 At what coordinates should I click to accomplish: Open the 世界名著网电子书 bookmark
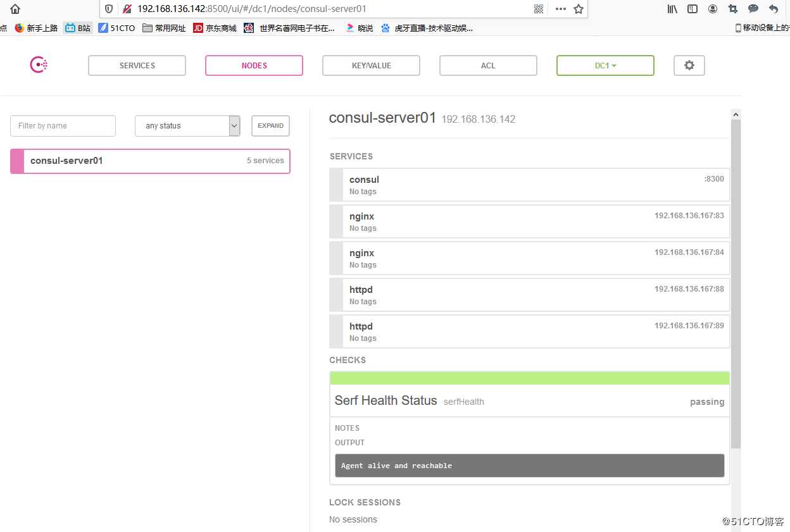[289, 28]
